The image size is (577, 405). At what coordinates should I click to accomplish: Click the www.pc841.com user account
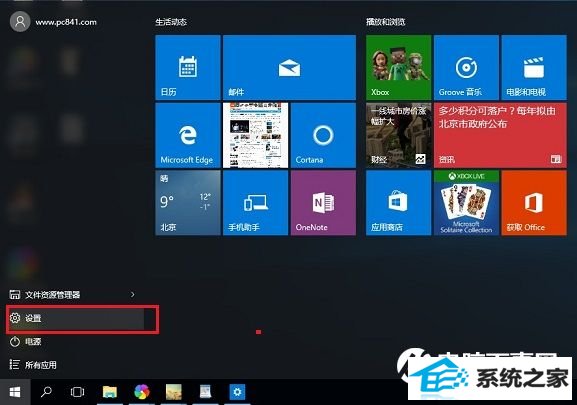tap(53, 22)
